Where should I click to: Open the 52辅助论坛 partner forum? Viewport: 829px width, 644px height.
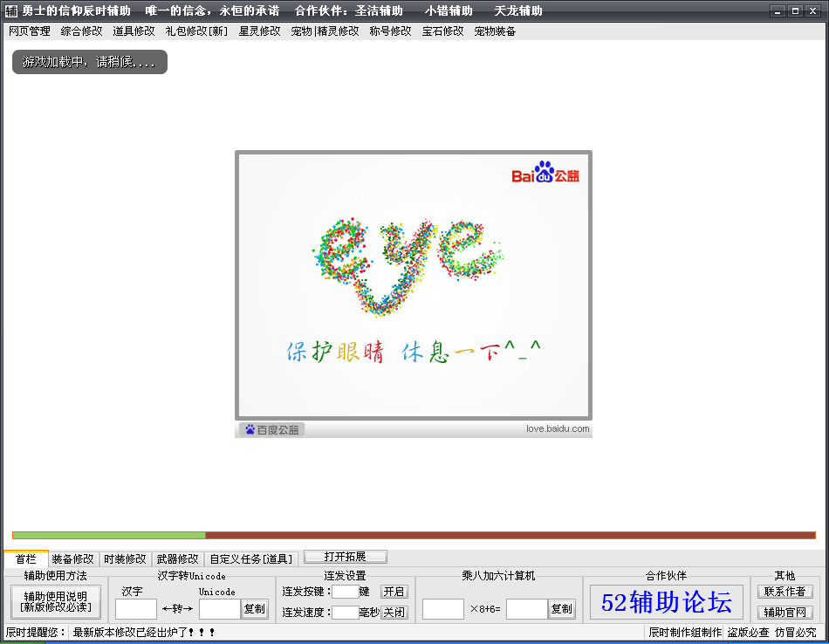pos(667,602)
